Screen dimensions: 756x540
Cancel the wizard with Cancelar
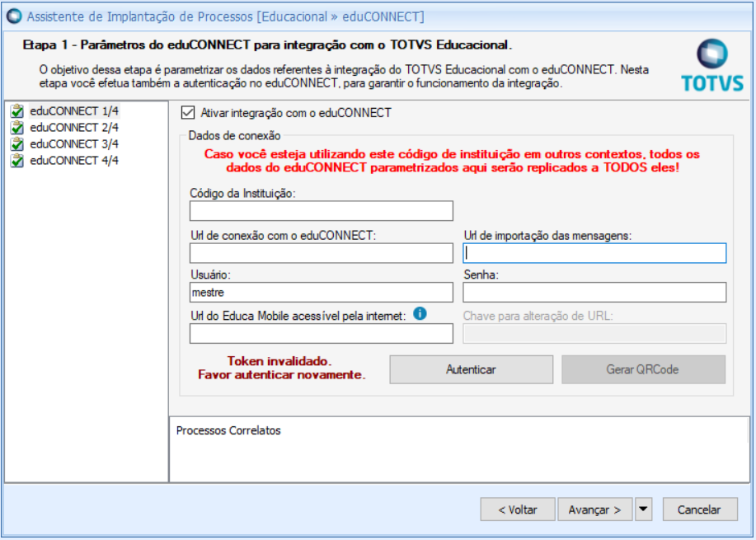[x=699, y=509]
